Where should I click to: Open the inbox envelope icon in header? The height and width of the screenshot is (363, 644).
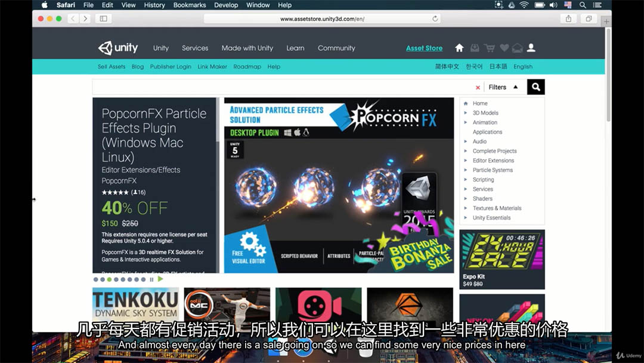(517, 48)
